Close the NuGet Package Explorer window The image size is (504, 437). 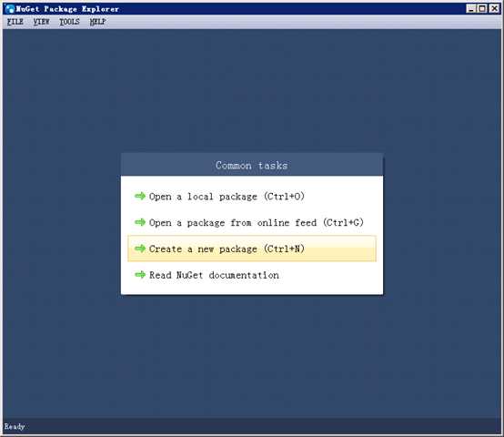494,9
